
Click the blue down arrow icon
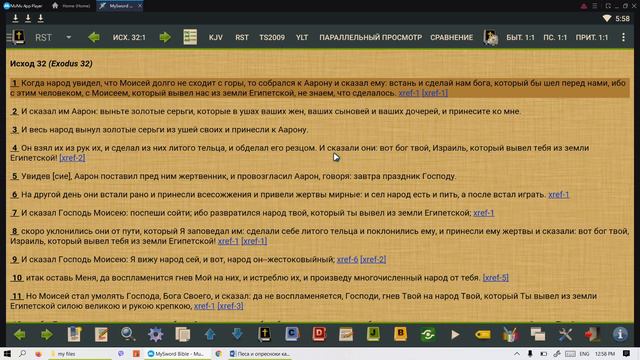(x=237, y=335)
